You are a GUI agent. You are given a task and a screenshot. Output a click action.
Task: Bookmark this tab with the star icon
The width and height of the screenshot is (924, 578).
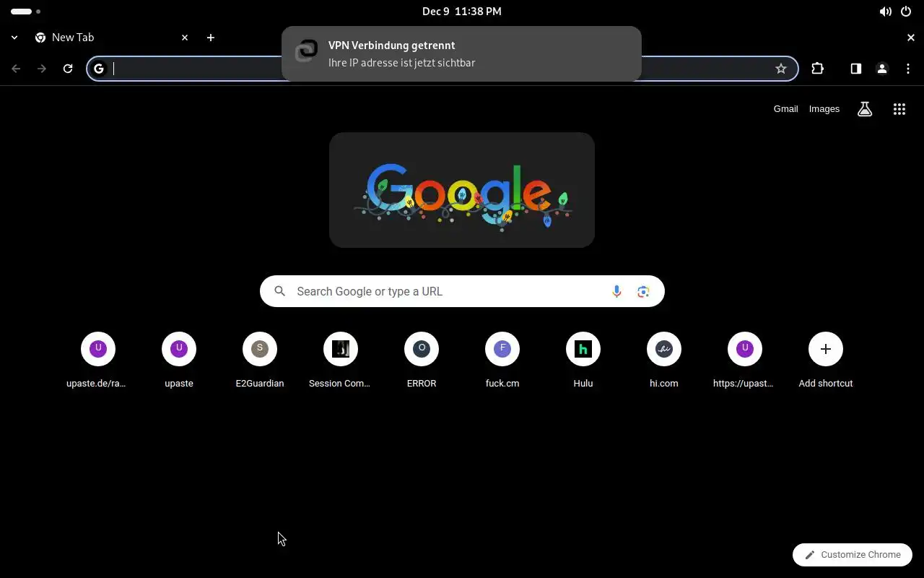pos(780,69)
